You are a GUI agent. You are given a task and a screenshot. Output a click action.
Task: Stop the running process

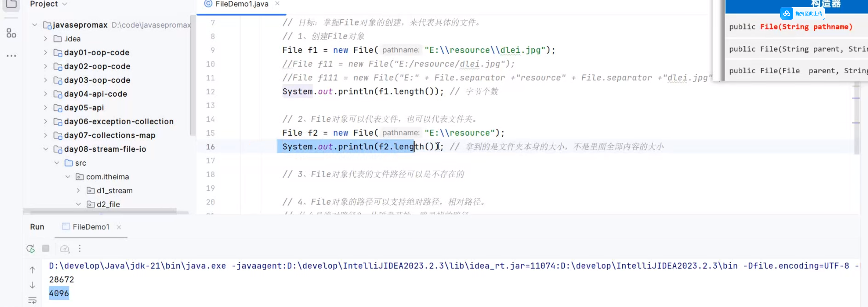pos(46,248)
